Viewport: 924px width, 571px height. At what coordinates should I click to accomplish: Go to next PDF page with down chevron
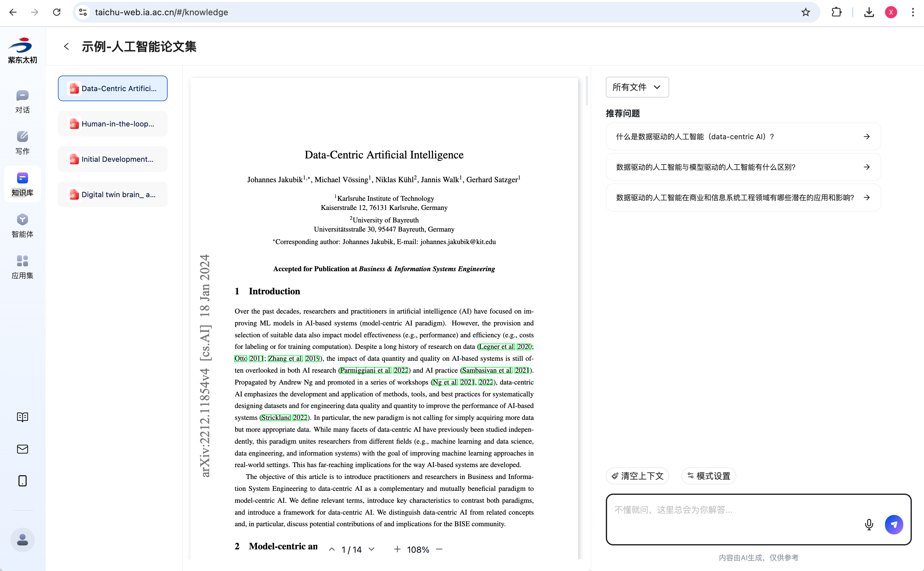point(371,549)
